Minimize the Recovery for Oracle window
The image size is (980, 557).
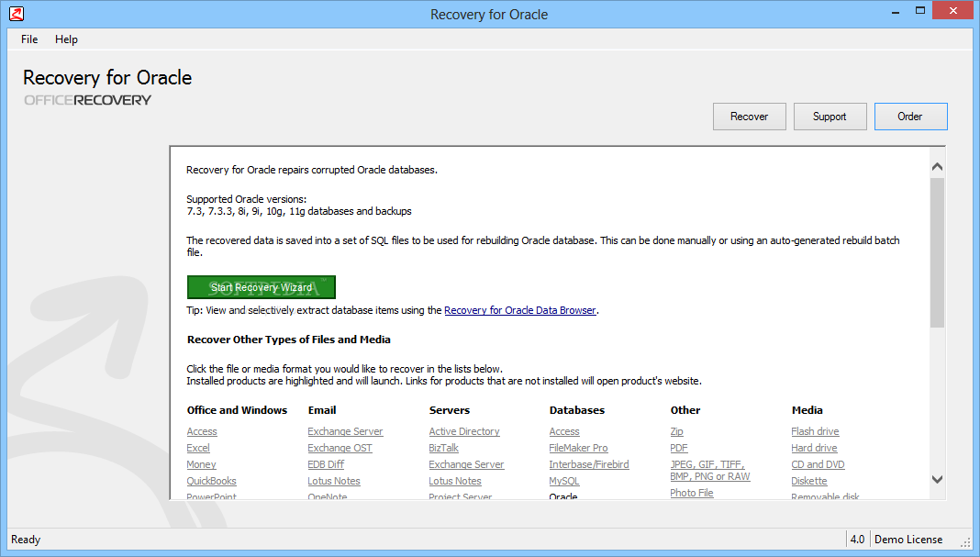[x=896, y=11]
